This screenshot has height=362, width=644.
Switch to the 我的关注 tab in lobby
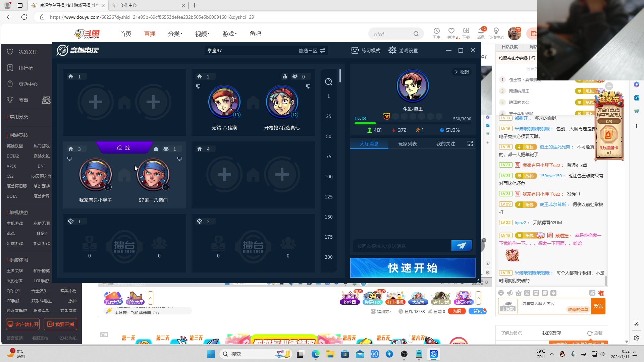pos(445,144)
